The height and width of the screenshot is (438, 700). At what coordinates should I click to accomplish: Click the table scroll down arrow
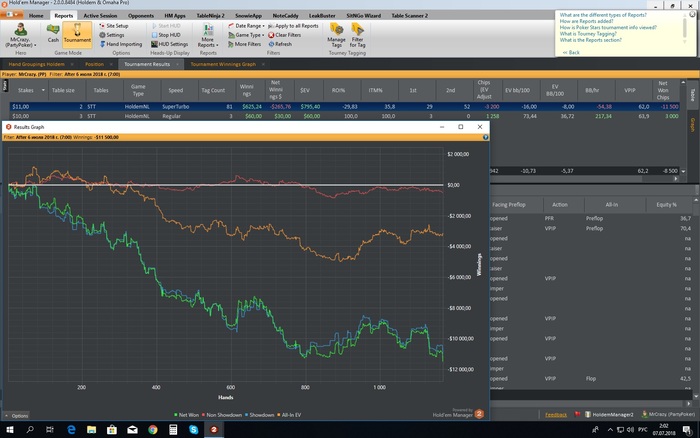[683, 171]
